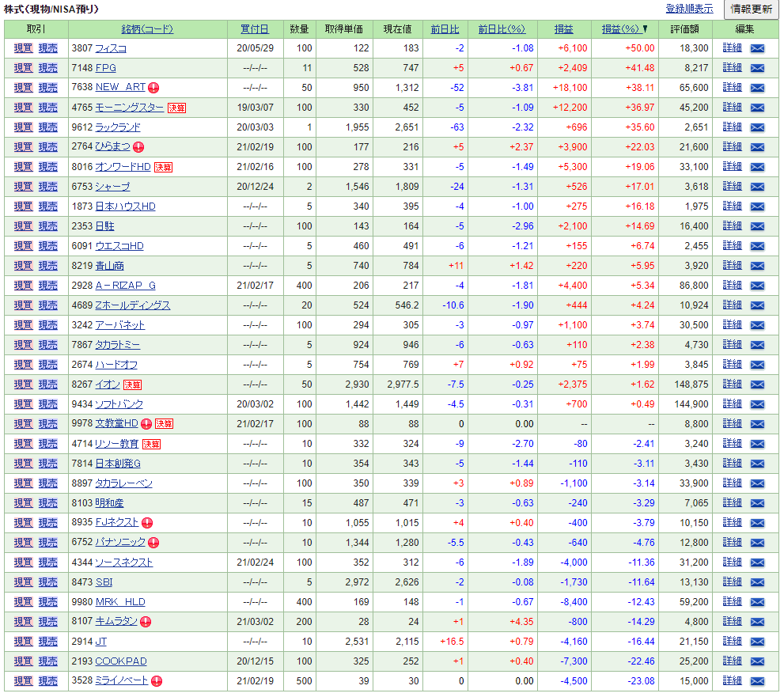Open the 登録順表示 link
This screenshot has width=784, height=697.
pos(690,9)
